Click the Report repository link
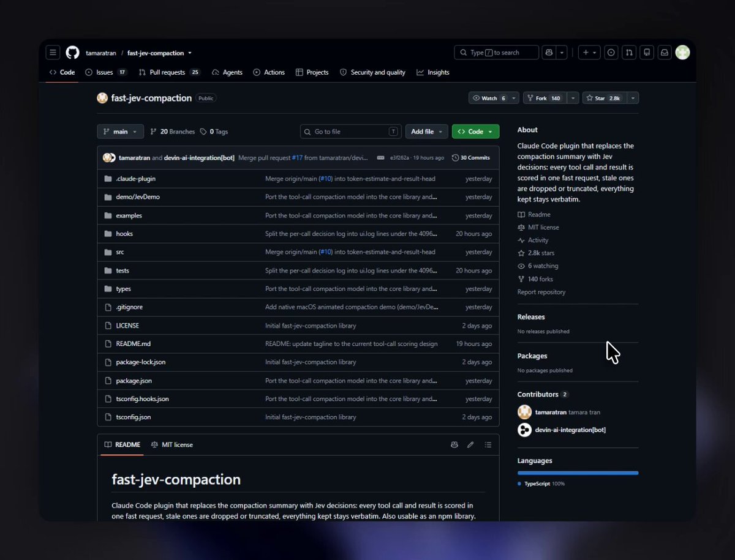Viewport: 735px width, 560px height. (x=541, y=292)
